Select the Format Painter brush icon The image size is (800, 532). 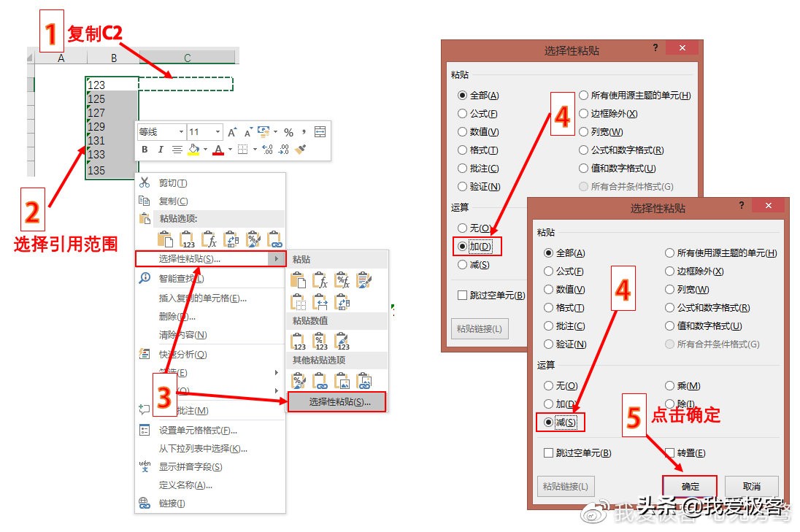pyautogui.click(x=300, y=150)
